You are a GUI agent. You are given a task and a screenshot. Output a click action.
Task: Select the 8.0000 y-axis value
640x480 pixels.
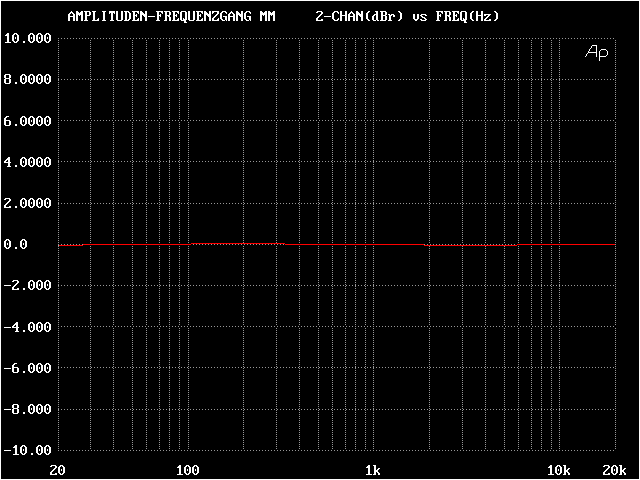point(28,80)
